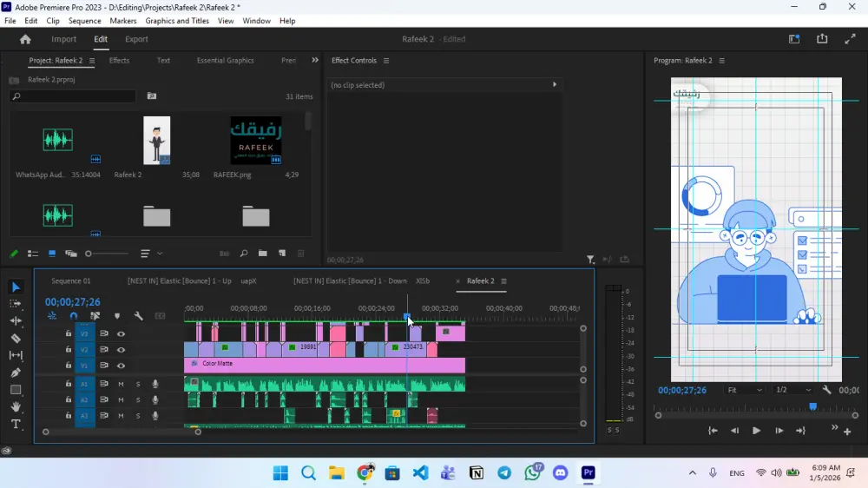This screenshot has width=868, height=488.
Task: Show hidden panel tabs overflow chevron
Action: (315, 61)
